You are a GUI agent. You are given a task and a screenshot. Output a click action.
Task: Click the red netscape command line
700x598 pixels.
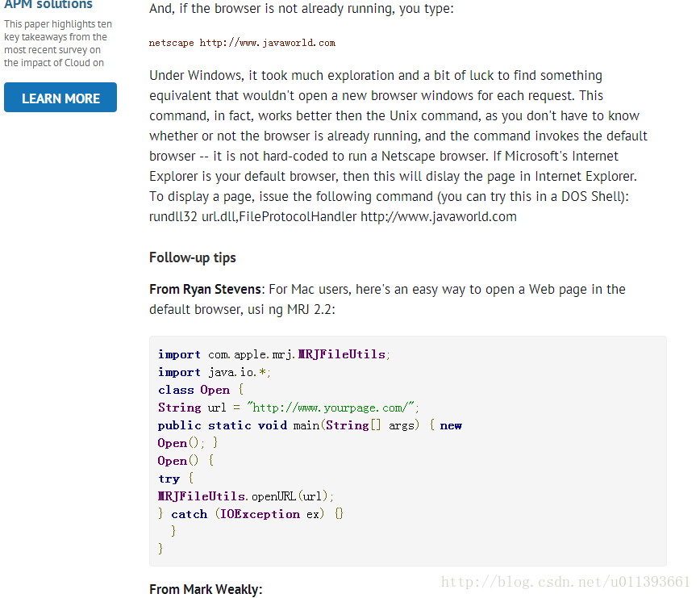242,43
